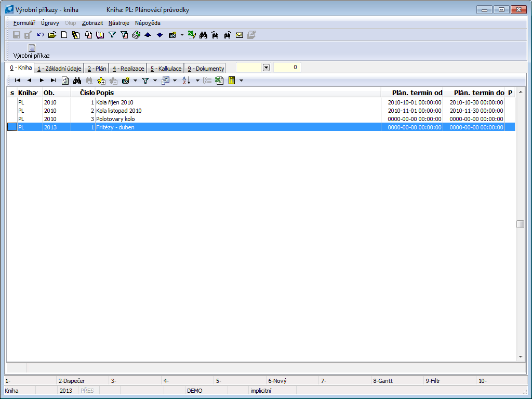The width and height of the screenshot is (532, 399).
Task: Expand the grid filter dropdown arrow
Action: tap(155, 81)
